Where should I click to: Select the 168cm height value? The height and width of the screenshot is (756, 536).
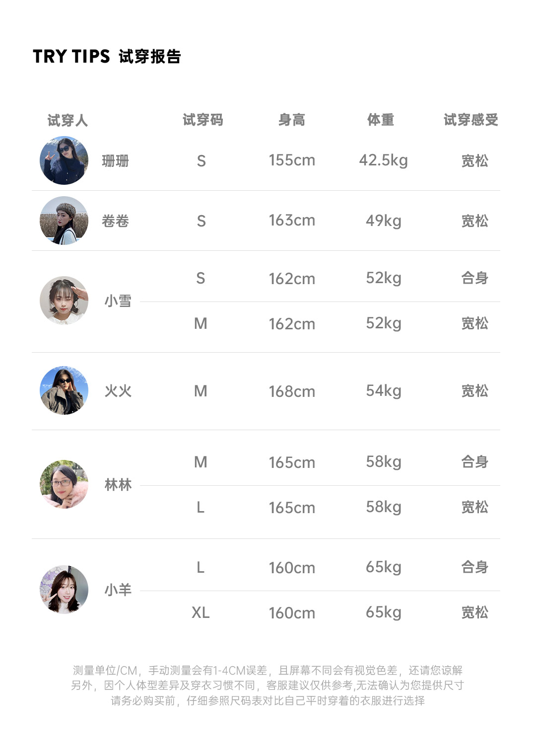point(292,391)
